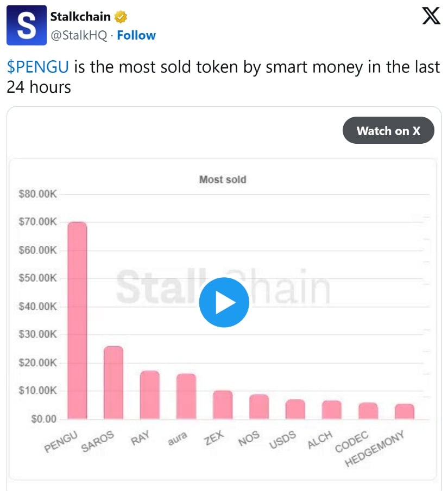448x491 pixels.
Task: Click the ZEX bar in chart
Action: [223, 405]
